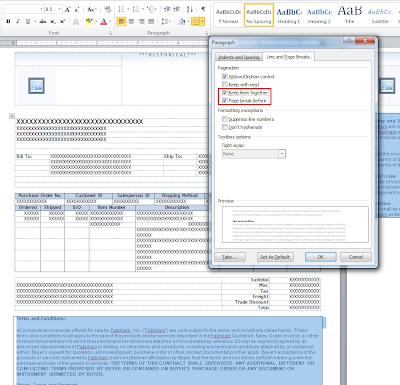
Task: Click the Terms and Conditions heading
Action: pos(41,318)
